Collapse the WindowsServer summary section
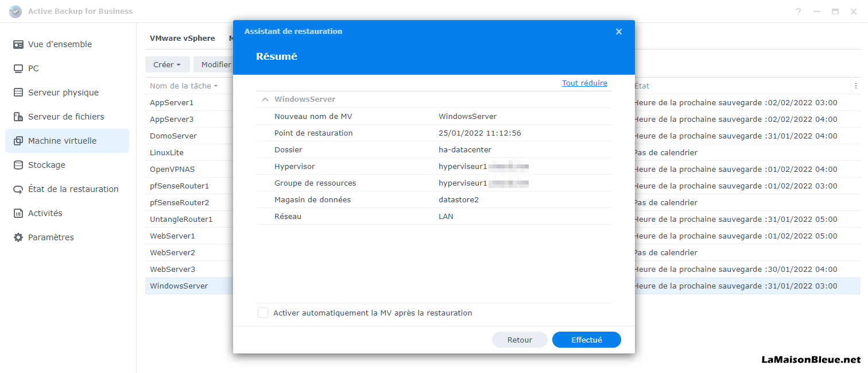This screenshot has height=373, width=868. pyautogui.click(x=265, y=99)
